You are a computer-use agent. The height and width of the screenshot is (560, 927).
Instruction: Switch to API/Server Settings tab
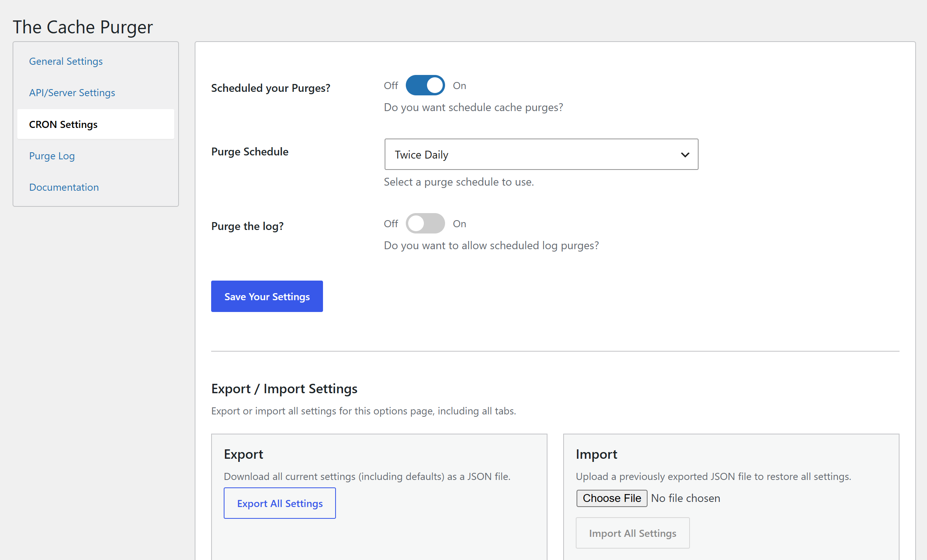pos(72,93)
